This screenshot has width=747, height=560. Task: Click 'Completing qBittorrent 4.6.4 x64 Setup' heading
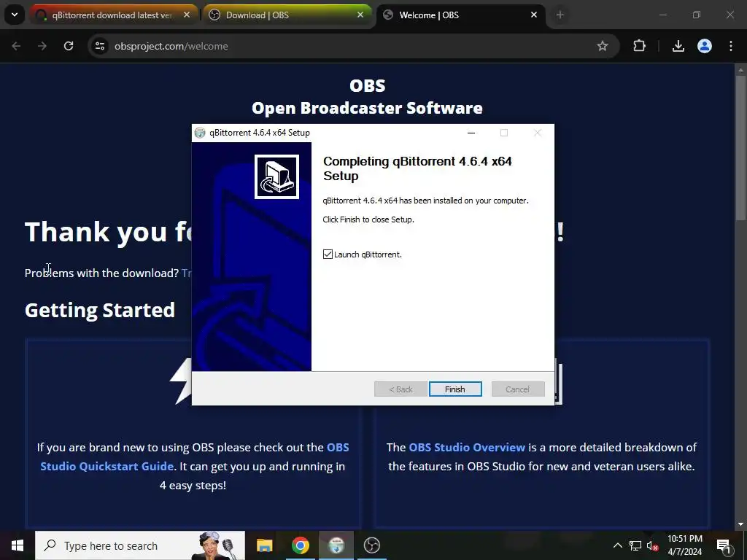417,168
